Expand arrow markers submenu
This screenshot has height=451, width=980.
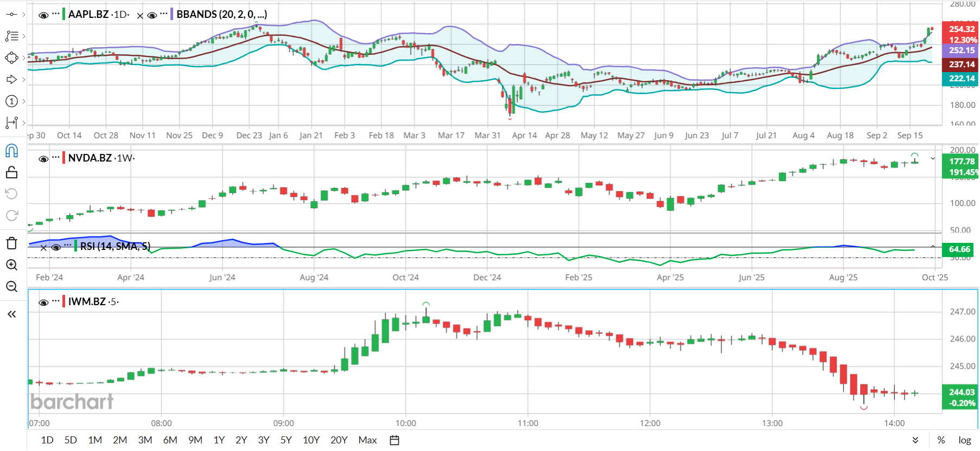(x=24, y=80)
